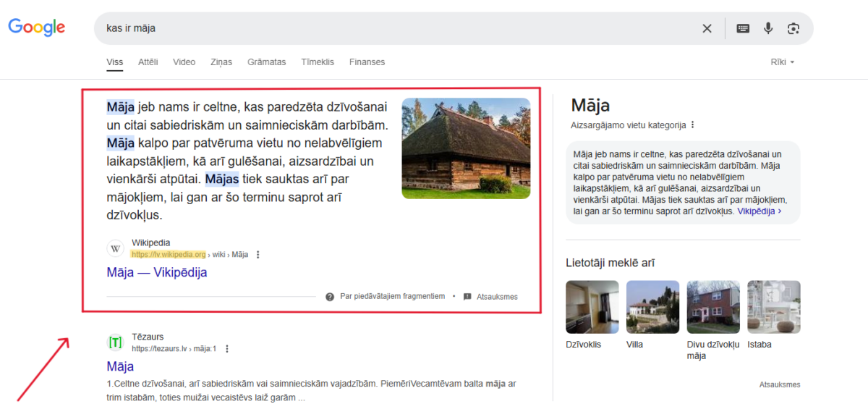Clear the search query with the X icon
This screenshot has width=868, height=417.
click(707, 28)
